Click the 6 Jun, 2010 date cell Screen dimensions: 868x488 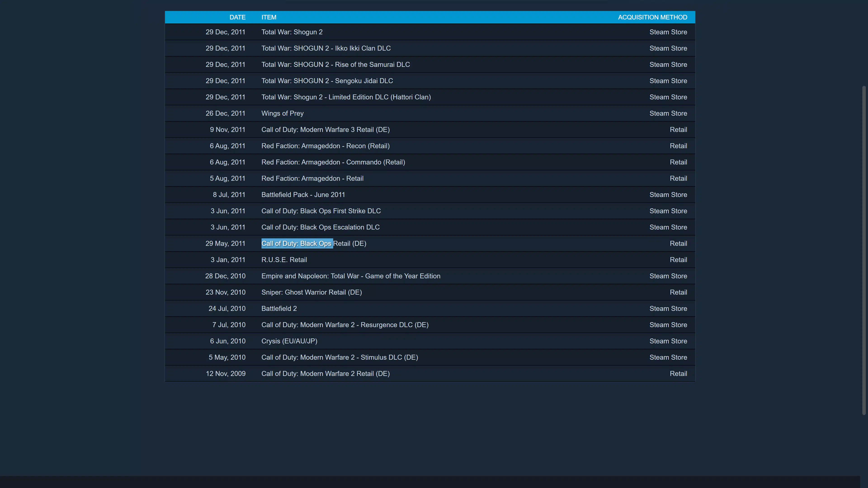click(228, 341)
